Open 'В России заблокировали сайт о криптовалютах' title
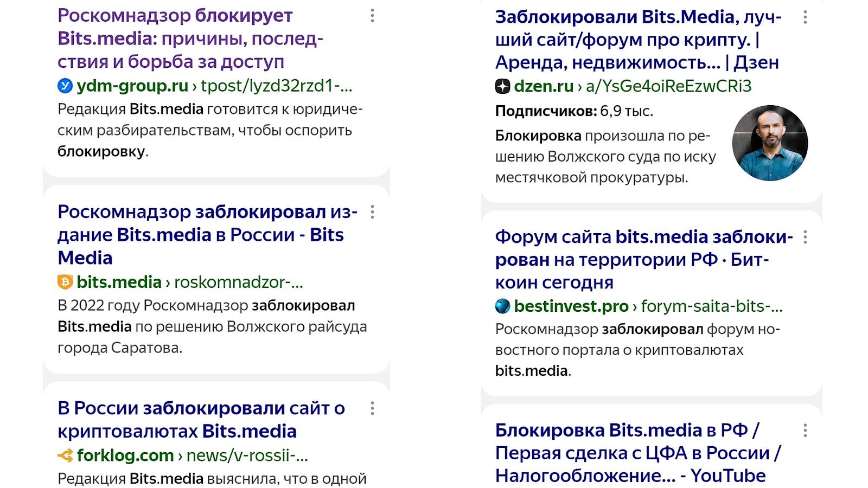This screenshot has height=488, width=868. pyautogui.click(x=201, y=420)
